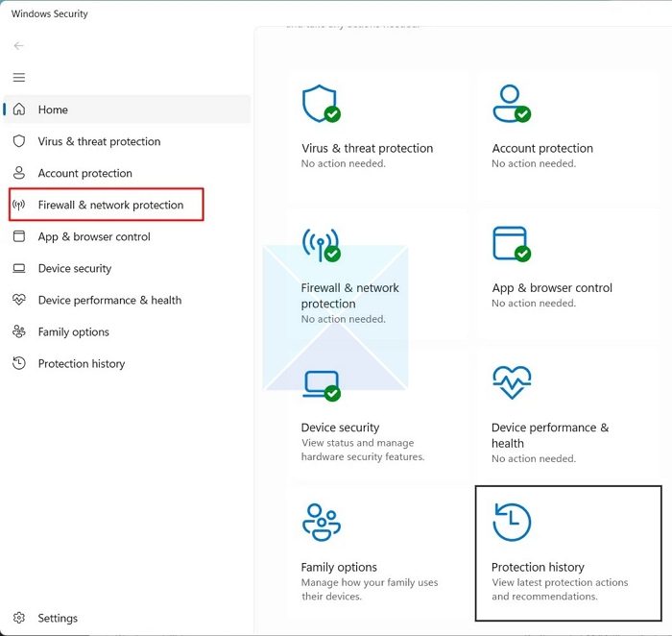Open App & browser control from sidebar
This screenshot has width=672, height=636.
[x=94, y=236]
